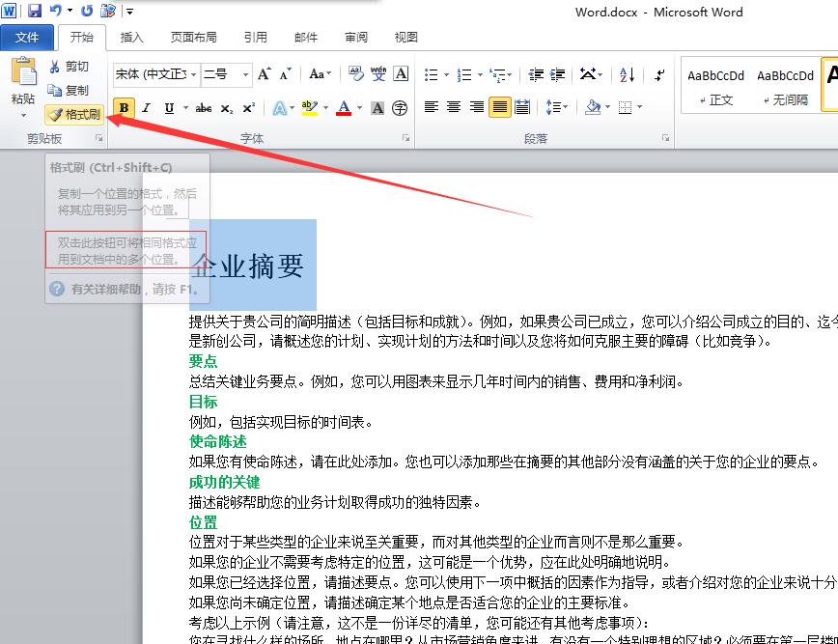Open the font size dropdown (二号)
Image resolution: width=838 pixels, height=644 pixels.
(x=246, y=74)
